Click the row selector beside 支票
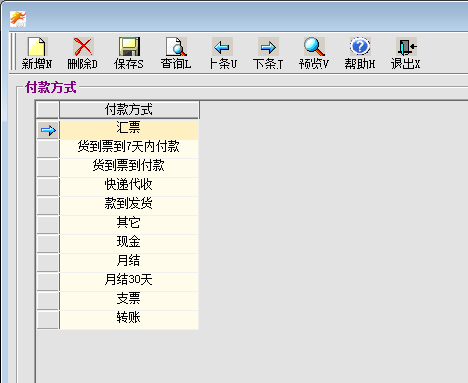The height and width of the screenshot is (383, 468). point(48,301)
